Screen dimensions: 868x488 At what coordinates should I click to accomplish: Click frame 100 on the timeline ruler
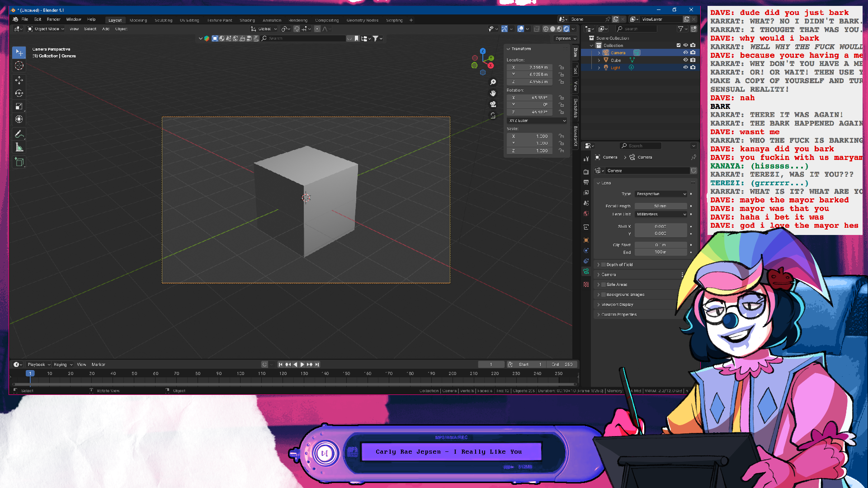click(241, 374)
